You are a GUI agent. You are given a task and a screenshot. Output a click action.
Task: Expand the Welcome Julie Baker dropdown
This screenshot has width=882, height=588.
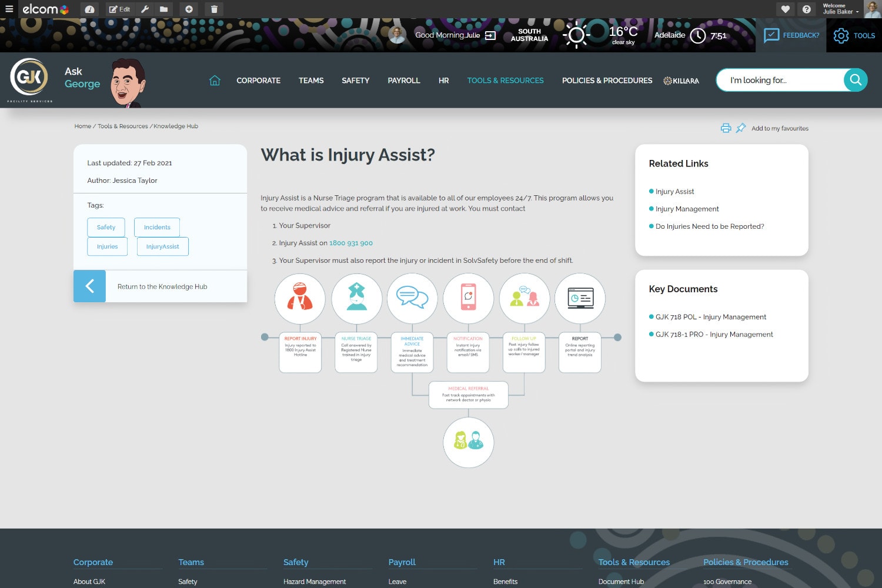(841, 9)
